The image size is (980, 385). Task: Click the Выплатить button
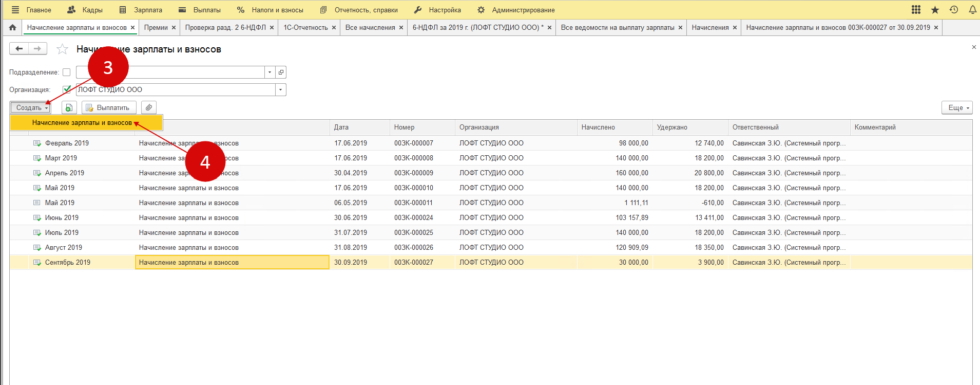point(109,107)
